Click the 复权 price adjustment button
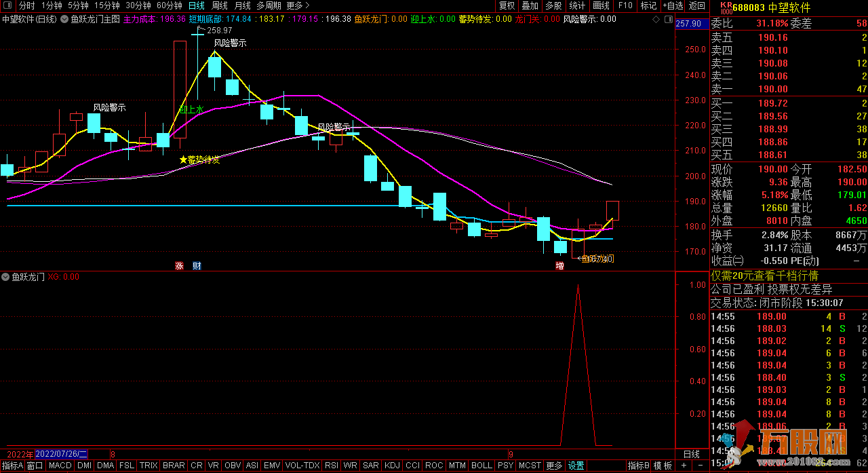This screenshot has width=868, height=473. tap(507, 5)
